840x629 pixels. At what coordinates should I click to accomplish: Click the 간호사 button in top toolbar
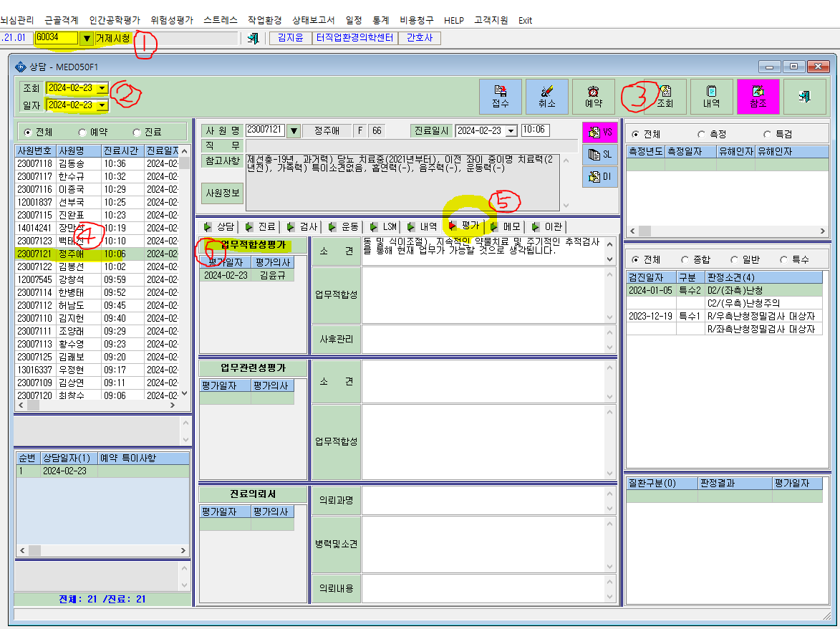[420, 38]
